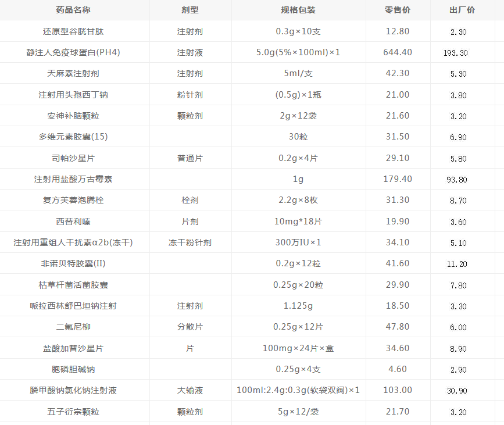This screenshot has width=504, height=425.
Task: Click the 冻干粉针剂 dosage form cell
Action: tap(190, 242)
